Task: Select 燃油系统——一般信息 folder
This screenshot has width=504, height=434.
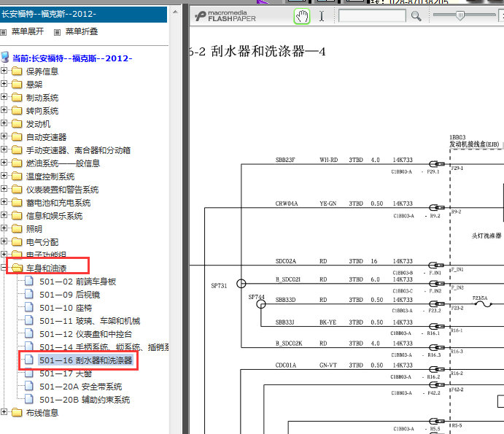Action: [x=63, y=163]
